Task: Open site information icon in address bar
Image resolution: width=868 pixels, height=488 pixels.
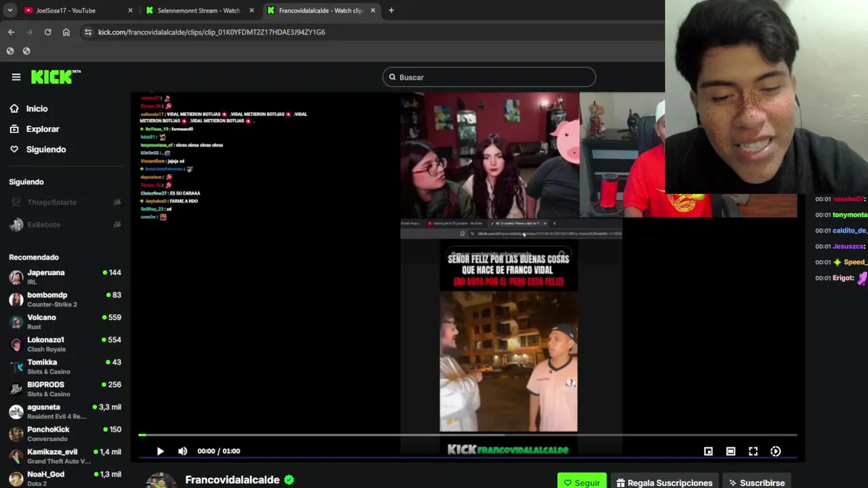Action: pos(87,32)
